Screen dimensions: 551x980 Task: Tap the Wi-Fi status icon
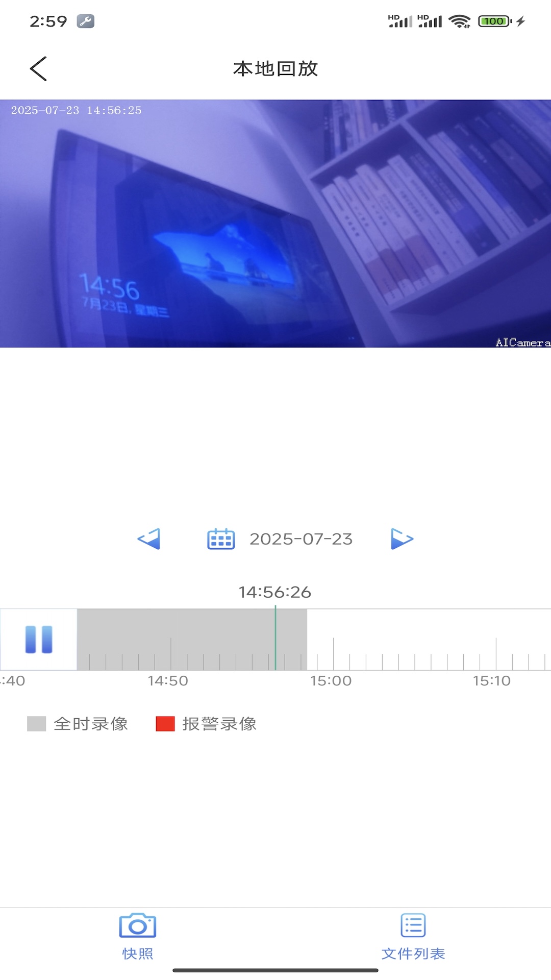coord(460,21)
